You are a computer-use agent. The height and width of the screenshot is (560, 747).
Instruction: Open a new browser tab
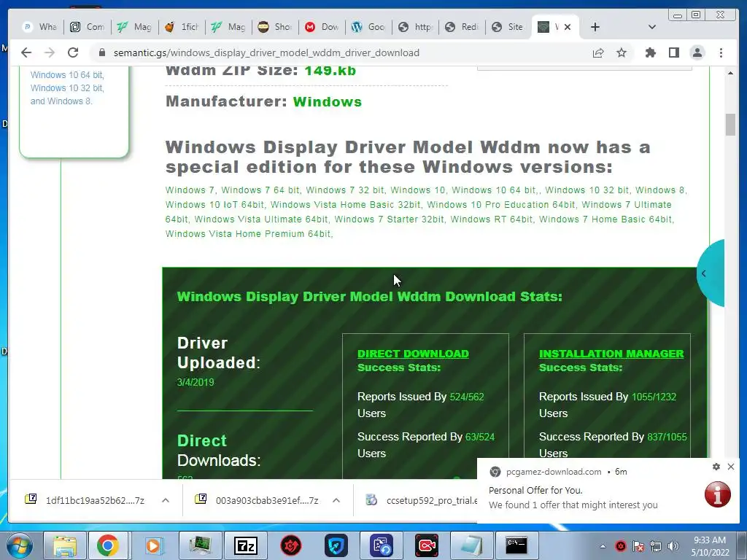pyautogui.click(x=595, y=27)
